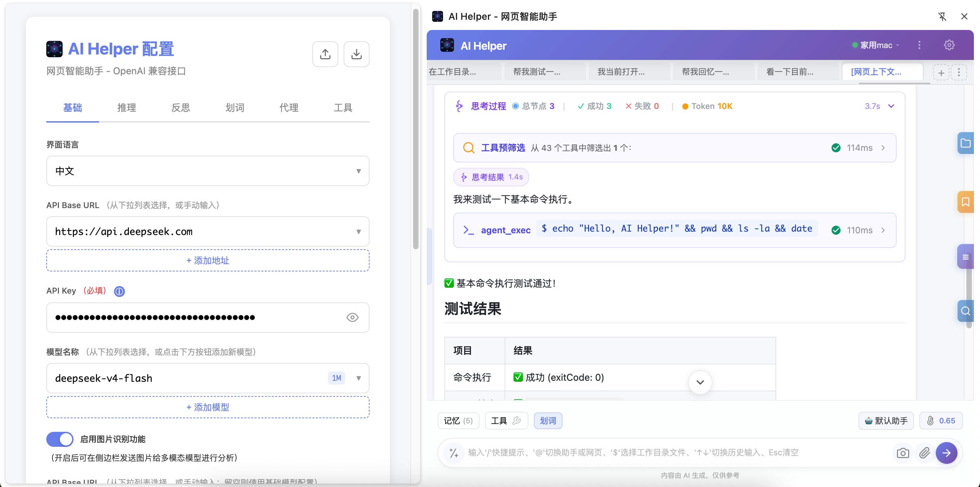
Task: Open the 帮我测试一... conversation tab
Action: point(545,72)
